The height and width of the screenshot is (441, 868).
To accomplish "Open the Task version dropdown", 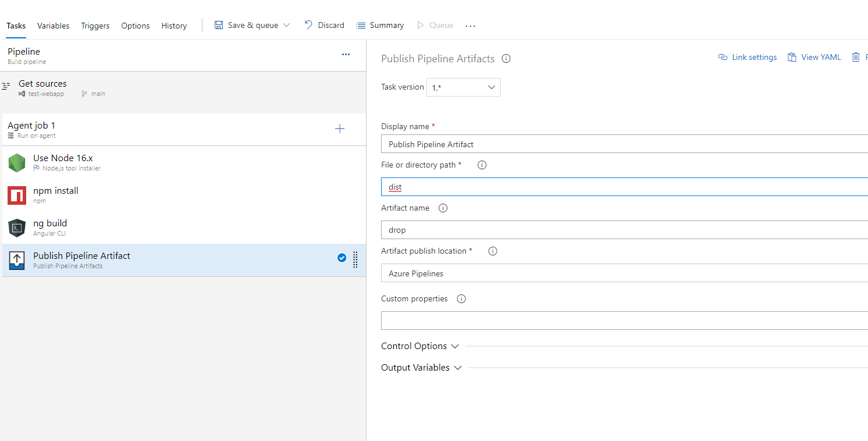I will [x=464, y=87].
